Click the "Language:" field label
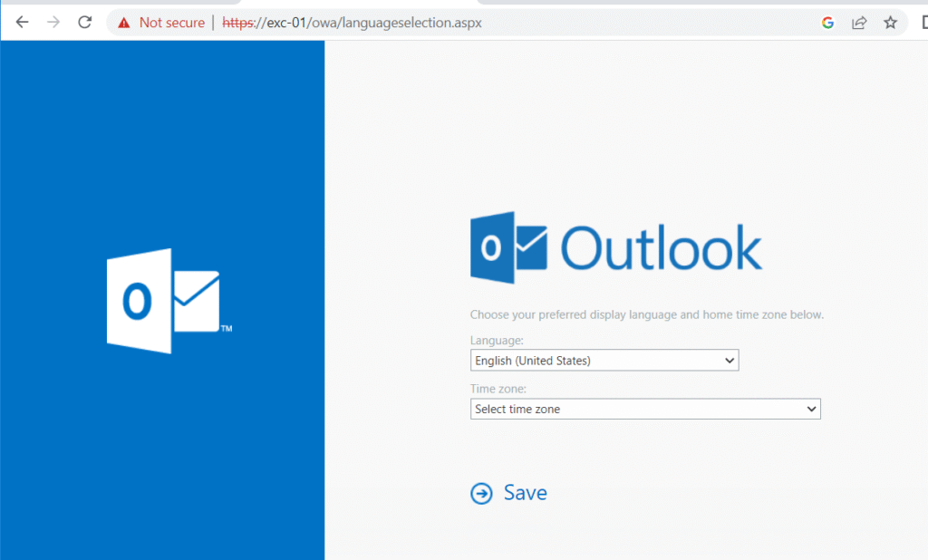Image resolution: width=928 pixels, height=560 pixels. pyautogui.click(x=497, y=340)
